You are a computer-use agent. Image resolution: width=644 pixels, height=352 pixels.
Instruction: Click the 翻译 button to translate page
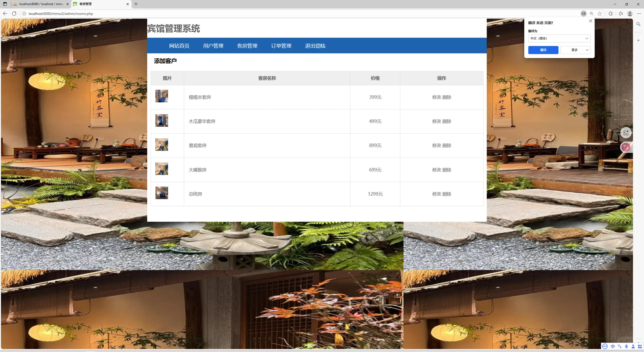coord(543,50)
